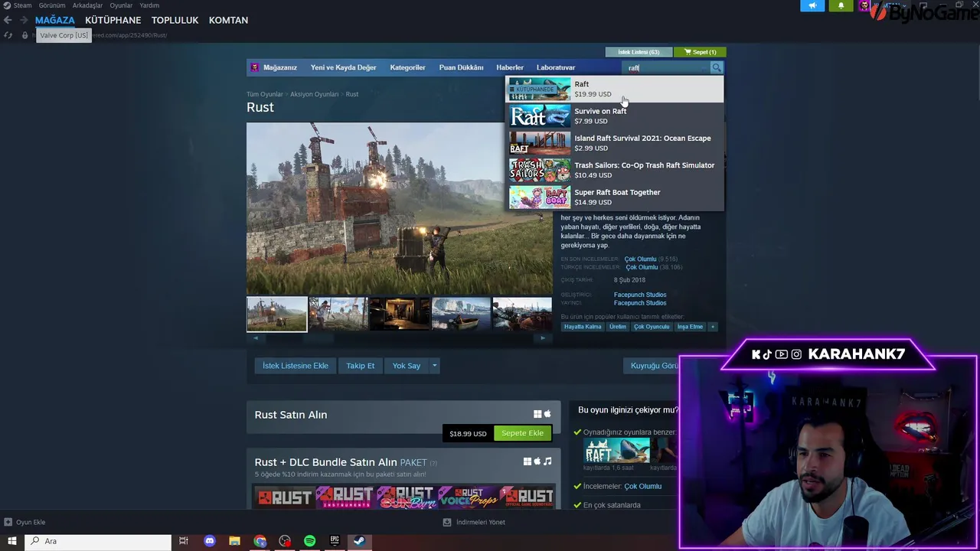Open the Görünüm menu
Viewport: 980px width, 551px height.
click(x=52, y=5)
